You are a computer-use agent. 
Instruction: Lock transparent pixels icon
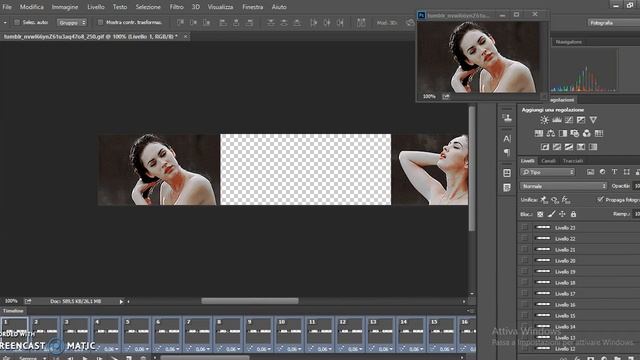point(540,214)
